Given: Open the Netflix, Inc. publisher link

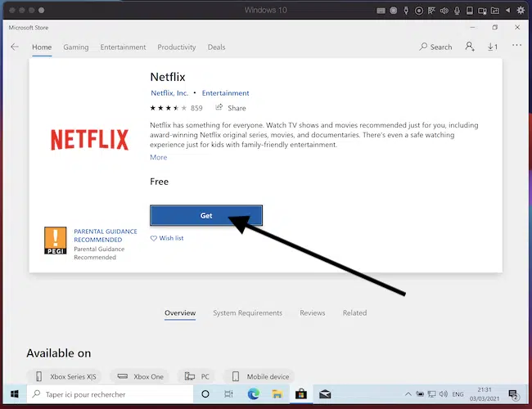Looking at the screenshot, I should coord(169,93).
